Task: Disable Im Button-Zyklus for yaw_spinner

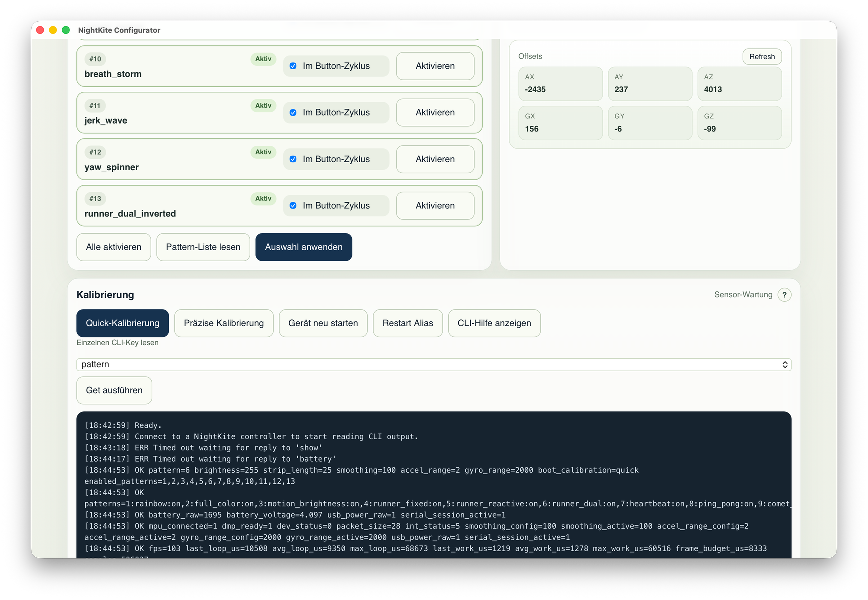Action: (293, 159)
